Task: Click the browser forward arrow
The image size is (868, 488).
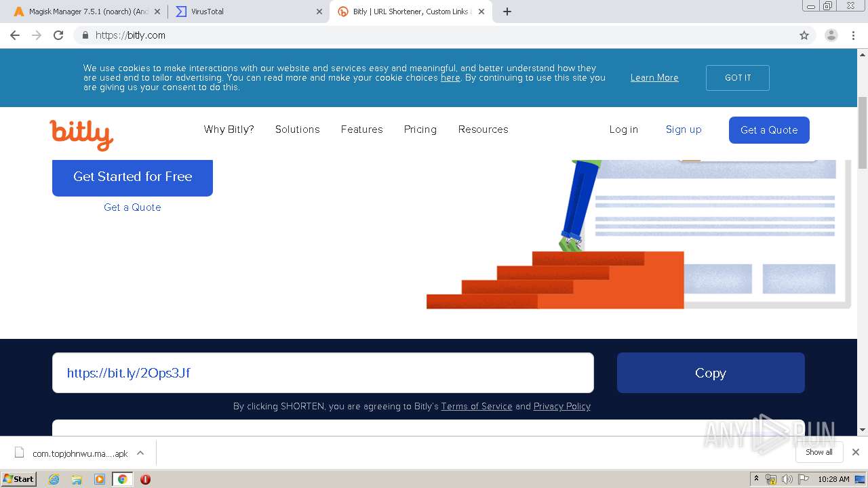Action: (37, 35)
